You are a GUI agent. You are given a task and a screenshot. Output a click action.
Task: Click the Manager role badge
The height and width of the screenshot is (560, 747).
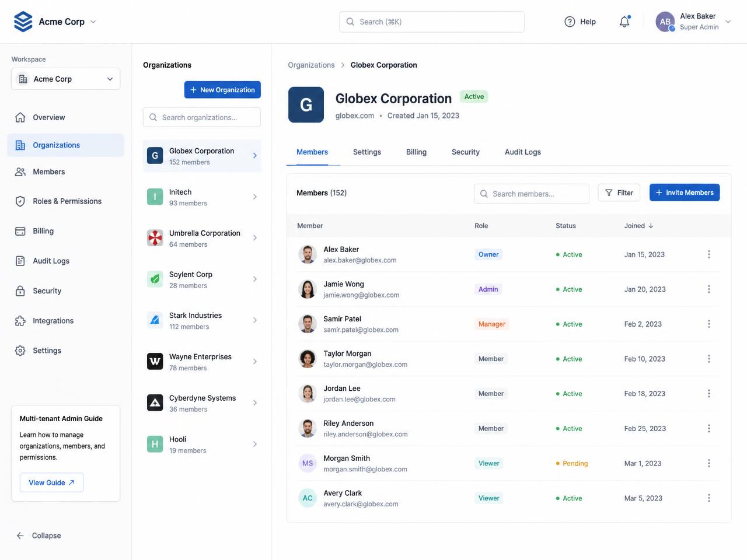tap(492, 324)
